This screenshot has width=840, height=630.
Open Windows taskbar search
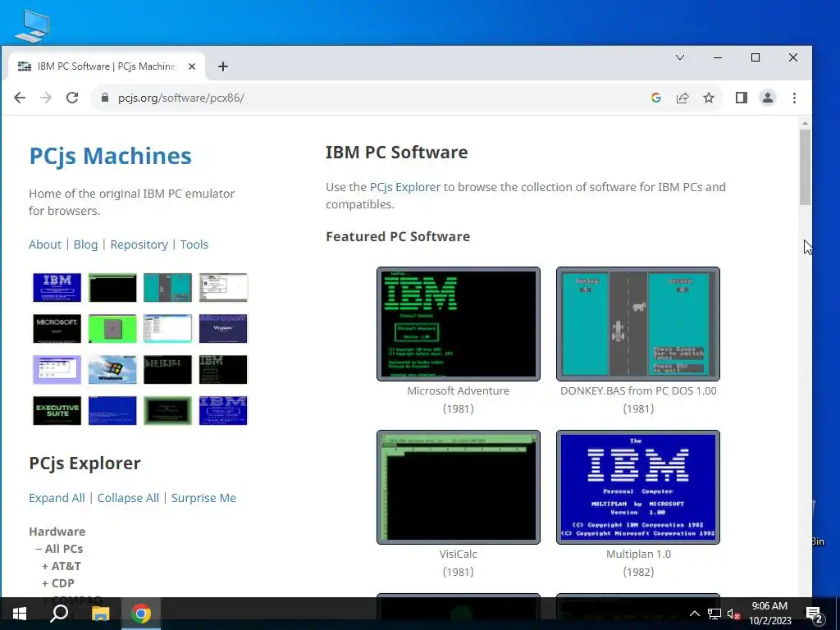pos(59,614)
